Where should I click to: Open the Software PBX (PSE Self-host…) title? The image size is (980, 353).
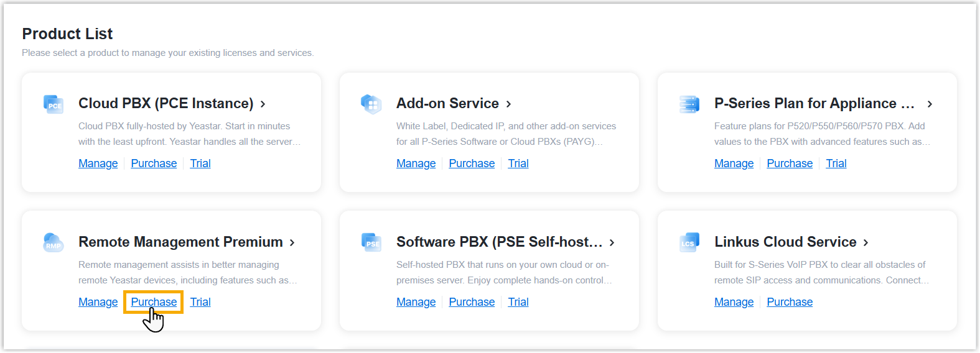[499, 242]
